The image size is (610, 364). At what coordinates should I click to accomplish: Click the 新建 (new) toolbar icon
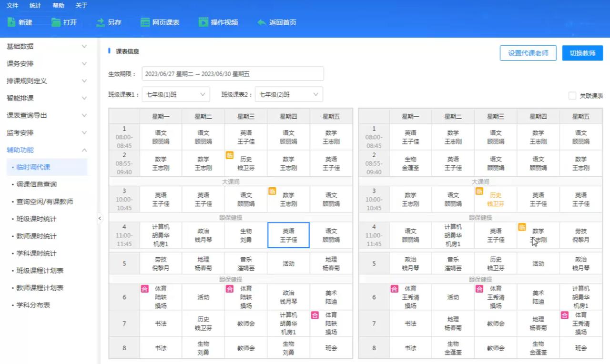11,22
